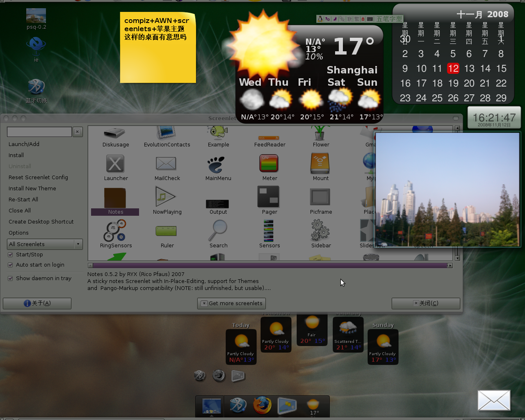Open the picture viewer icon in the dock
Image resolution: width=525 pixels, height=420 pixels.
coord(287,406)
